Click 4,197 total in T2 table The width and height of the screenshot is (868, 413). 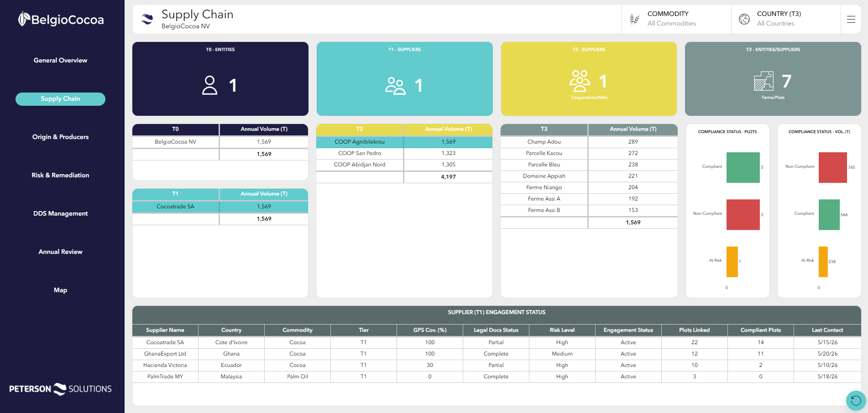pyautogui.click(x=448, y=177)
